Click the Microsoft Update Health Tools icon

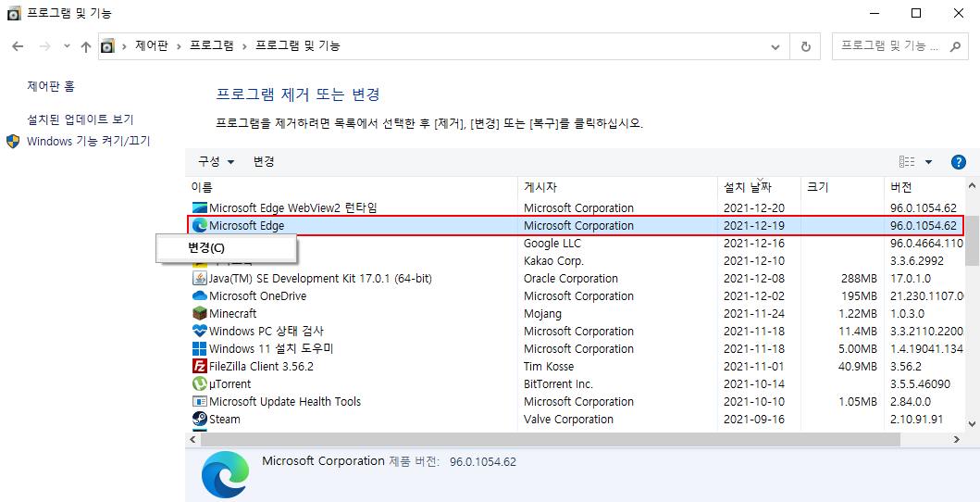199,401
